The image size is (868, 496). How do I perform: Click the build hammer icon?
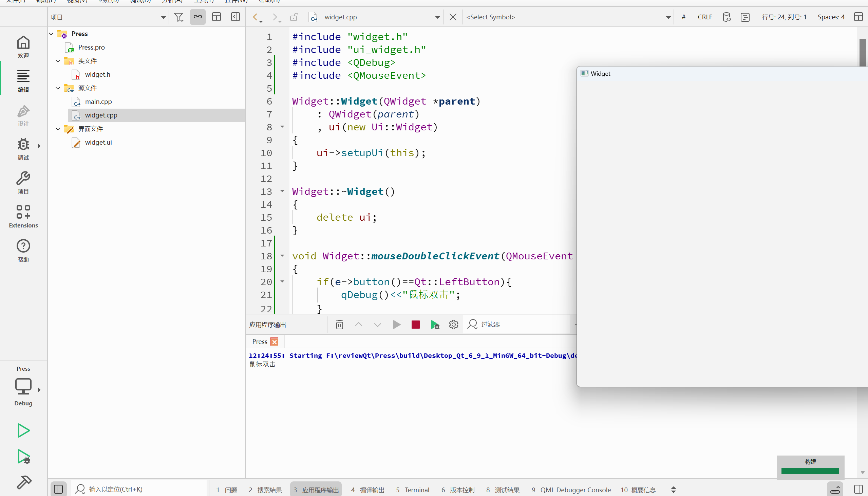point(23,482)
